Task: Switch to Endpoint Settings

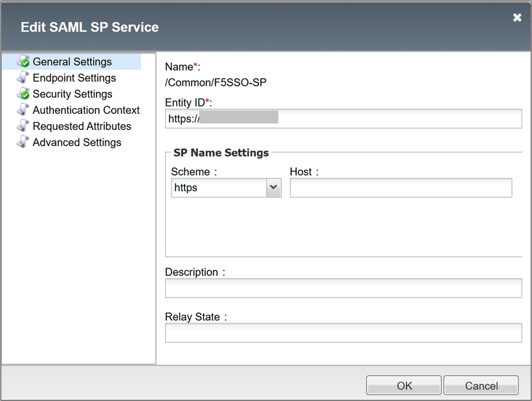Action: tap(74, 78)
